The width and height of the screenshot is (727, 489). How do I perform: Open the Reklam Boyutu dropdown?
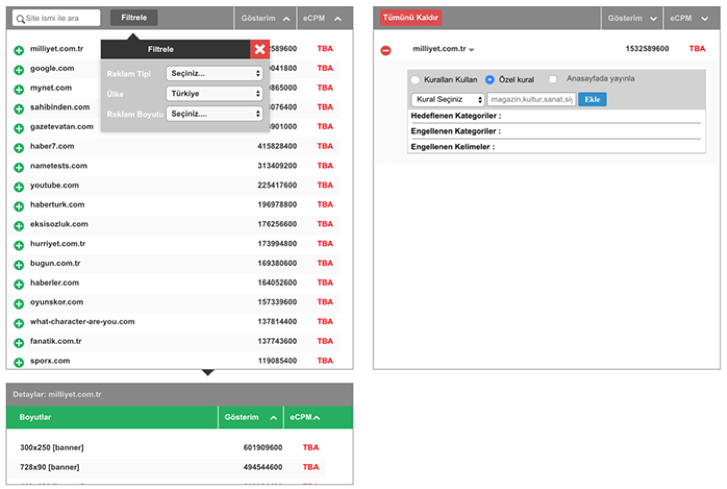[x=216, y=114]
